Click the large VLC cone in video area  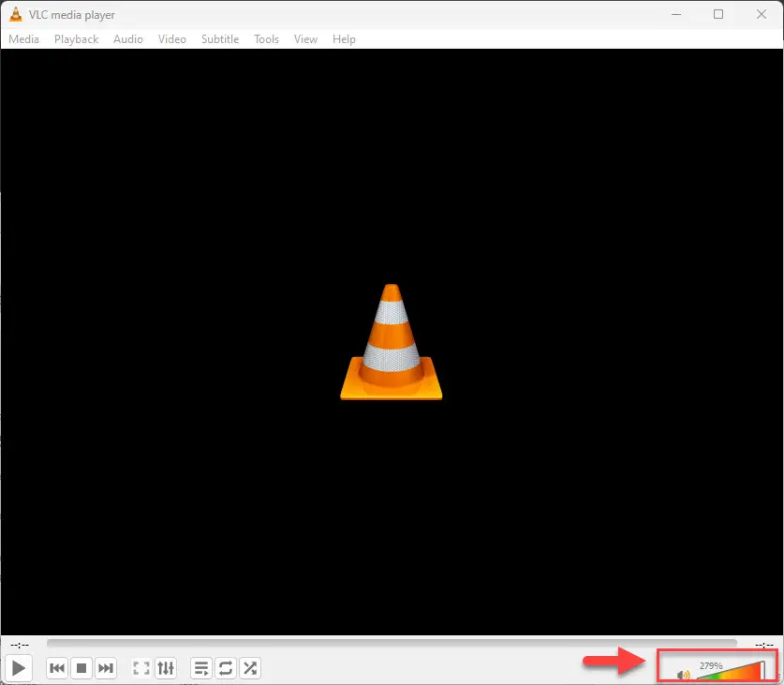[392, 342]
